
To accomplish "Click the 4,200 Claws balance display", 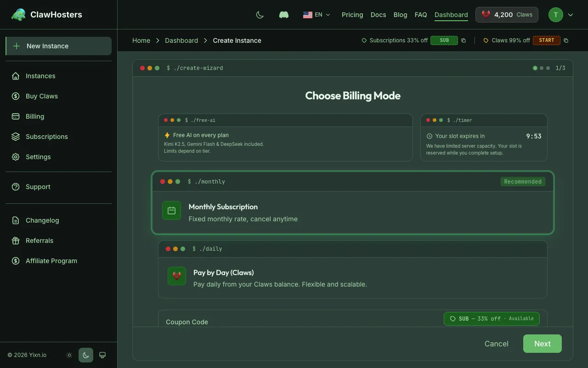I will (507, 14).
